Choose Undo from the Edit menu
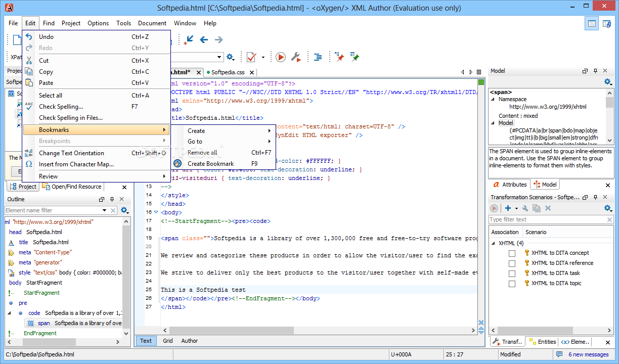The image size is (619, 364). pos(96,36)
